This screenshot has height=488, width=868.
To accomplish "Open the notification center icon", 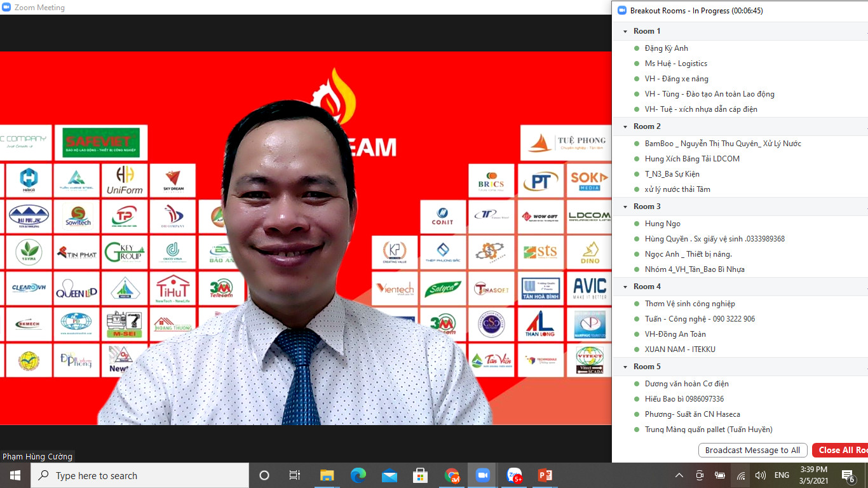I will tap(848, 475).
